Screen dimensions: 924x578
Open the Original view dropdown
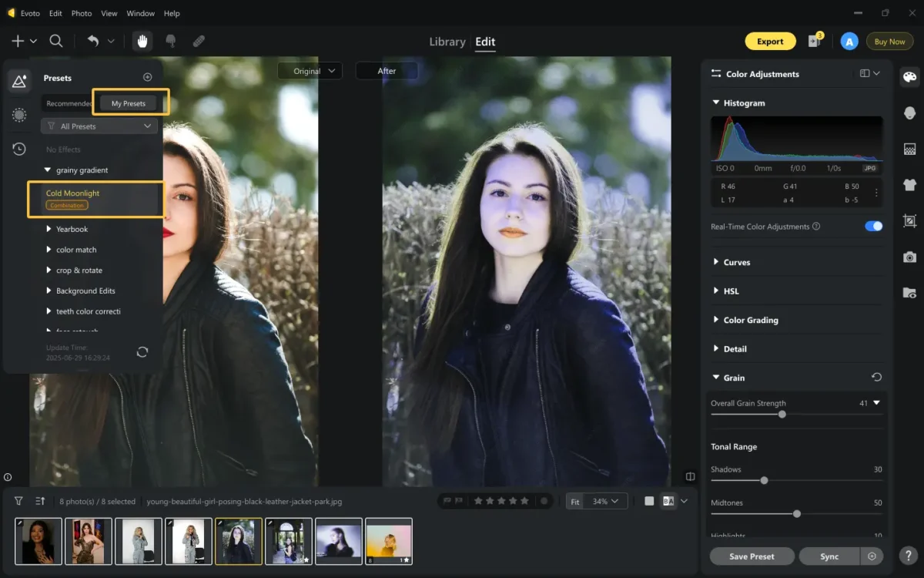coord(310,71)
